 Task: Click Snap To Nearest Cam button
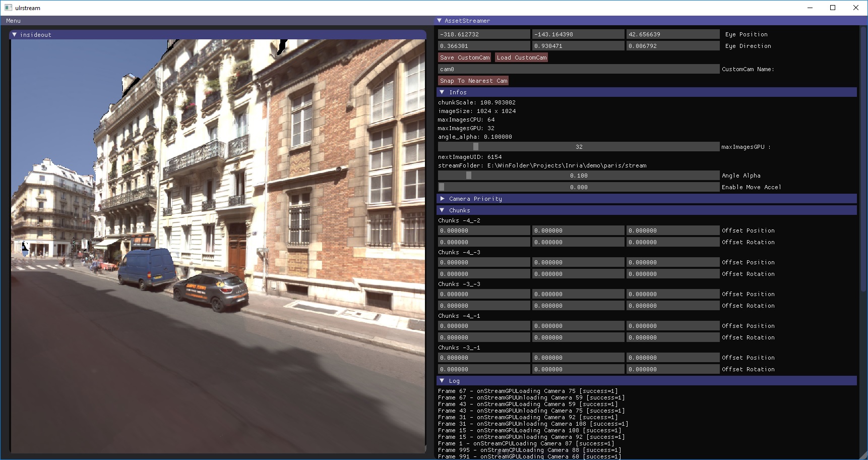[474, 81]
